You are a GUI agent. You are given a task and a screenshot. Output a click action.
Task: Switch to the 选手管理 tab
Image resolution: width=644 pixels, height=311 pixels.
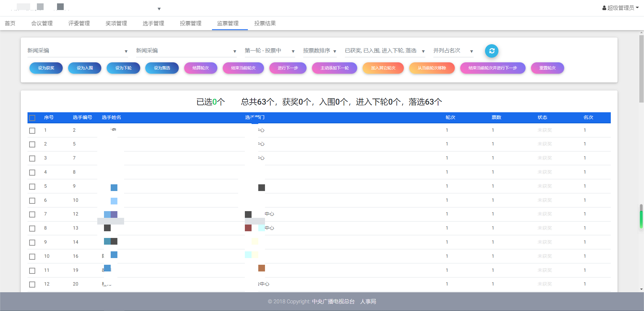[x=154, y=23]
